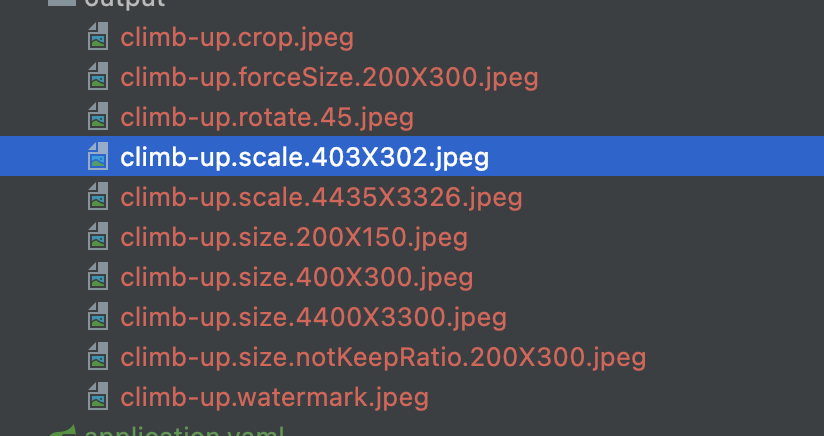This screenshot has width=824, height=436.
Task: Click the image icon beside climb-up.watermark.jpeg
Action: point(97,398)
